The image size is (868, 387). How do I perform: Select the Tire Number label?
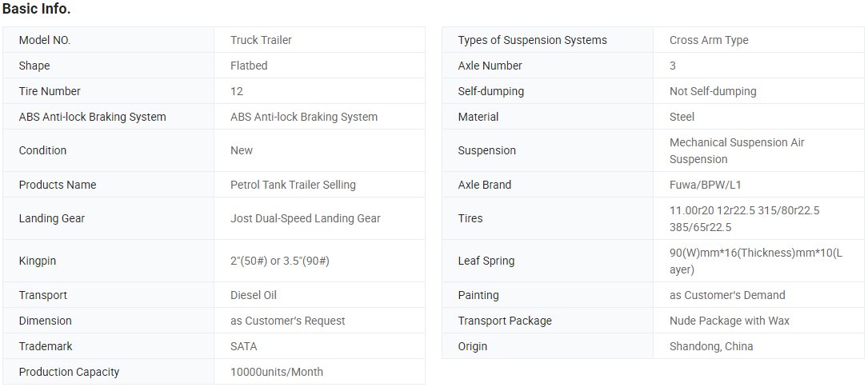pyautogui.click(x=50, y=91)
